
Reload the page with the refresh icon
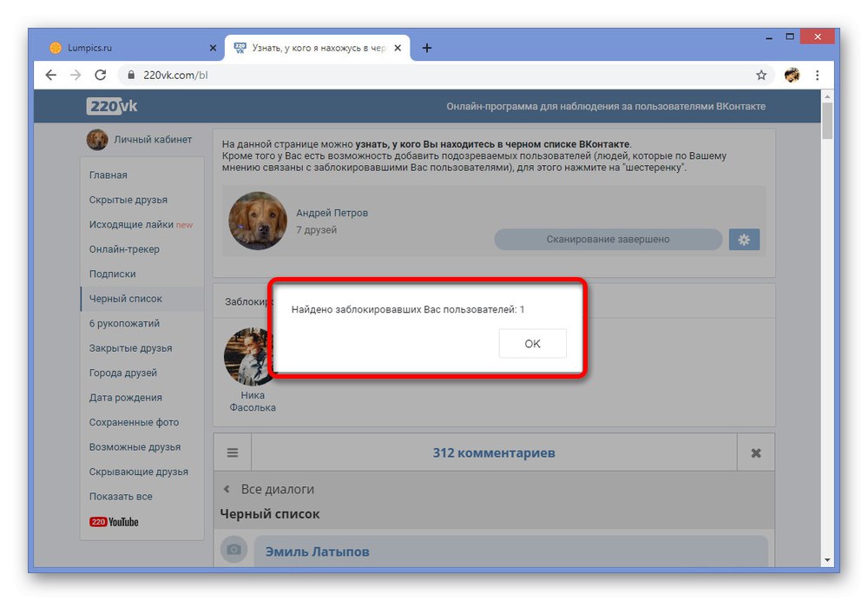coord(100,75)
